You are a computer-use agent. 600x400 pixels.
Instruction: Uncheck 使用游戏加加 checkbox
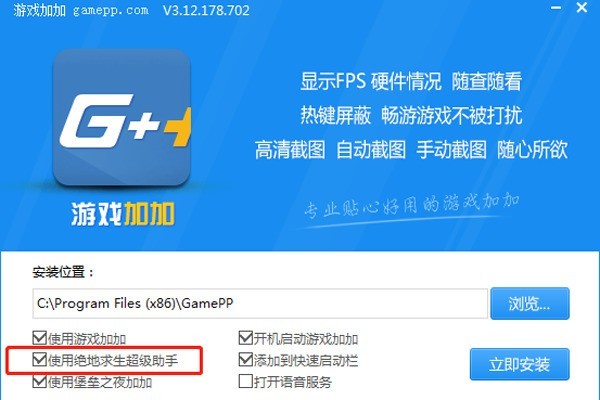[x=39, y=338]
